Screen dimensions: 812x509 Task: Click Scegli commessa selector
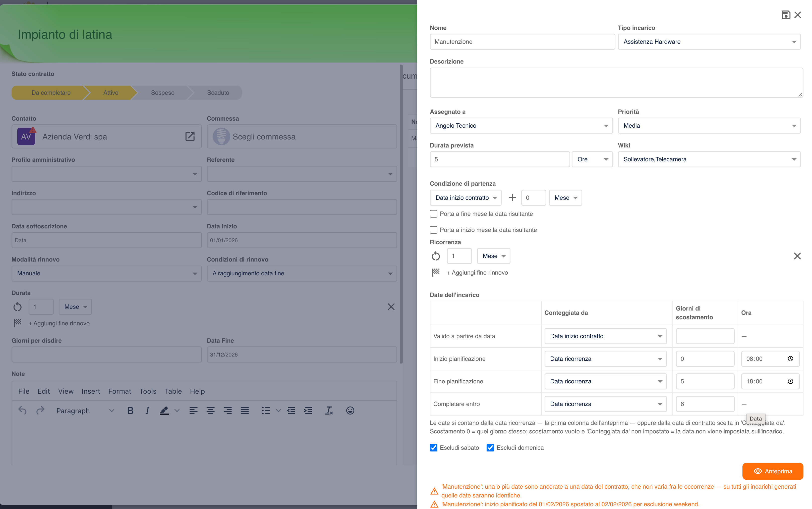click(302, 136)
